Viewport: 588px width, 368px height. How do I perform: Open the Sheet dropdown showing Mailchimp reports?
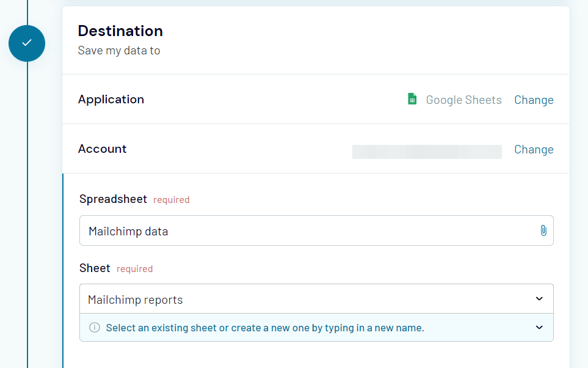pyautogui.click(x=316, y=299)
